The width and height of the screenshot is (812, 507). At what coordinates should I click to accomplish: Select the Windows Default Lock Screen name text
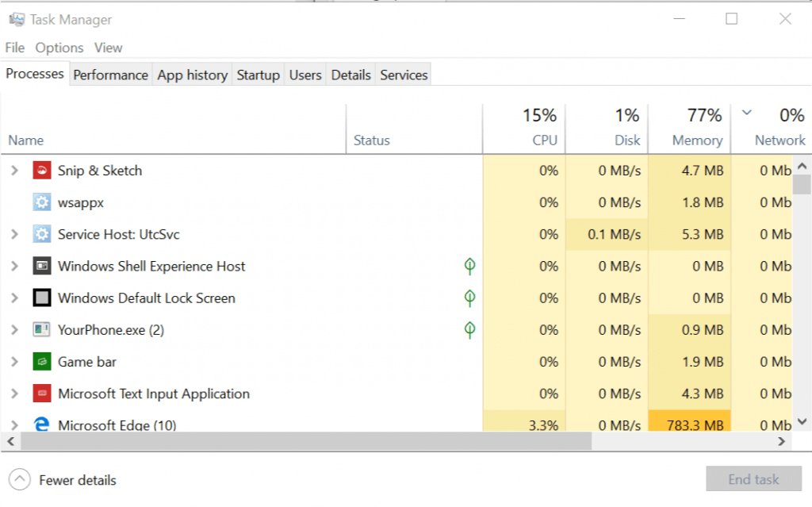(x=147, y=298)
